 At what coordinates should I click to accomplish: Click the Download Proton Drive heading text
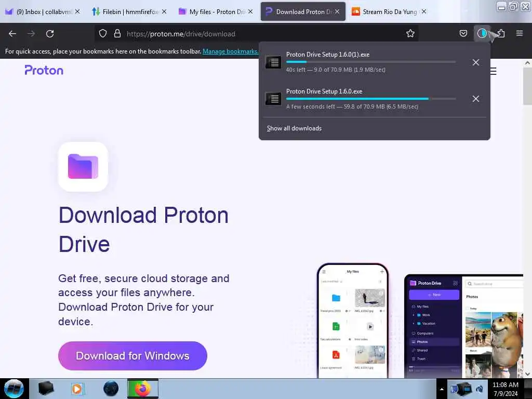tap(144, 229)
